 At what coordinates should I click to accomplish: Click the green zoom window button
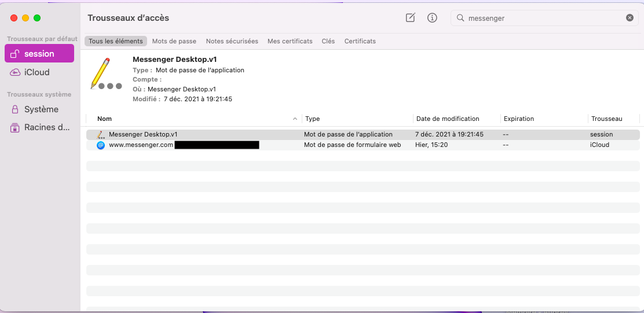pyautogui.click(x=37, y=18)
